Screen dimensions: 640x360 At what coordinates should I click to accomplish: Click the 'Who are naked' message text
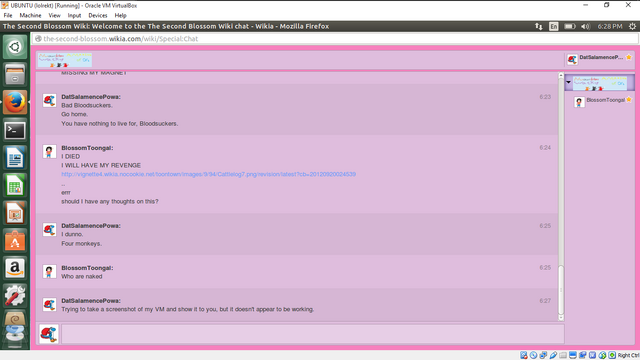click(x=82, y=277)
